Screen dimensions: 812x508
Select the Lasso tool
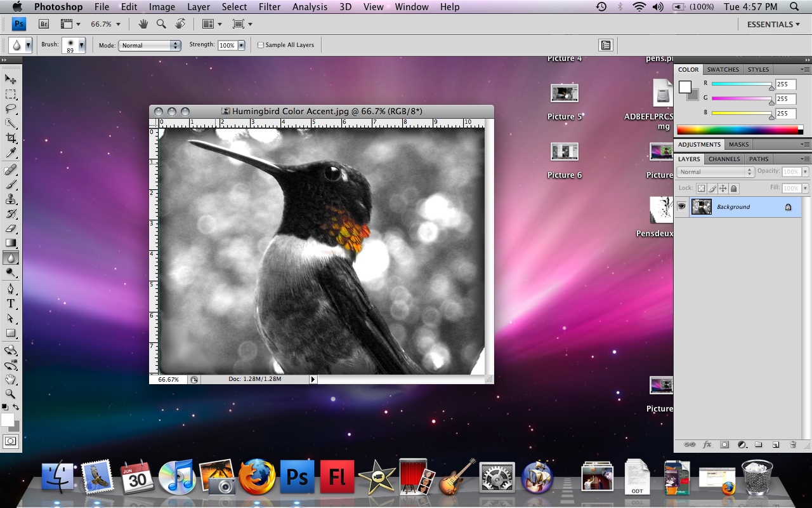[11, 109]
